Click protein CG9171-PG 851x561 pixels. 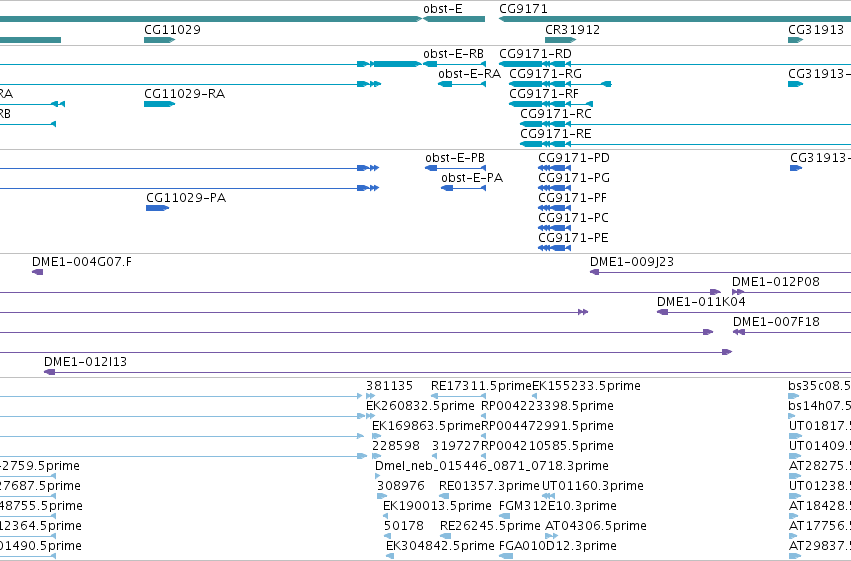[574, 178]
